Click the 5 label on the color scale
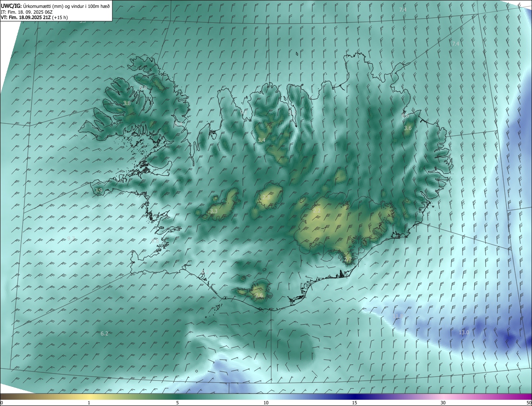The width and height of the screenshot is (532, 406). click(177, 403)
